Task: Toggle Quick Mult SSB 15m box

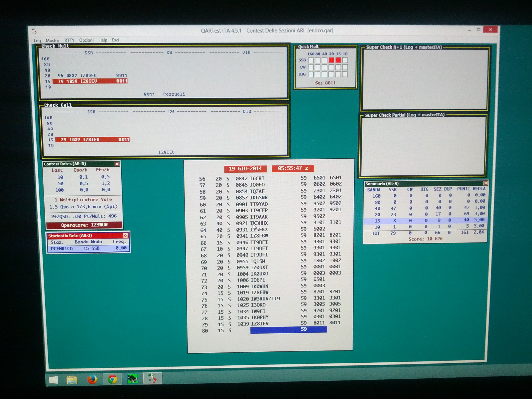Action: tap(338, 60)
